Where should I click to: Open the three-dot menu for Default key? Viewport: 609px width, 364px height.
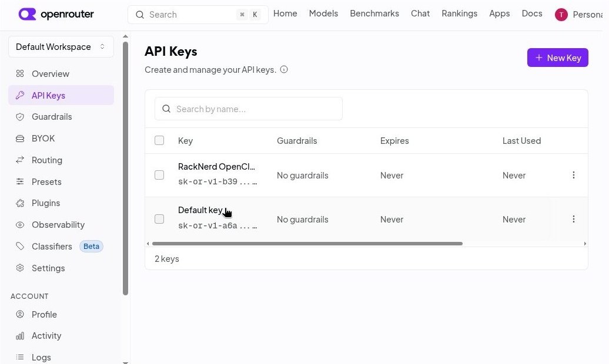coord(573,219)
